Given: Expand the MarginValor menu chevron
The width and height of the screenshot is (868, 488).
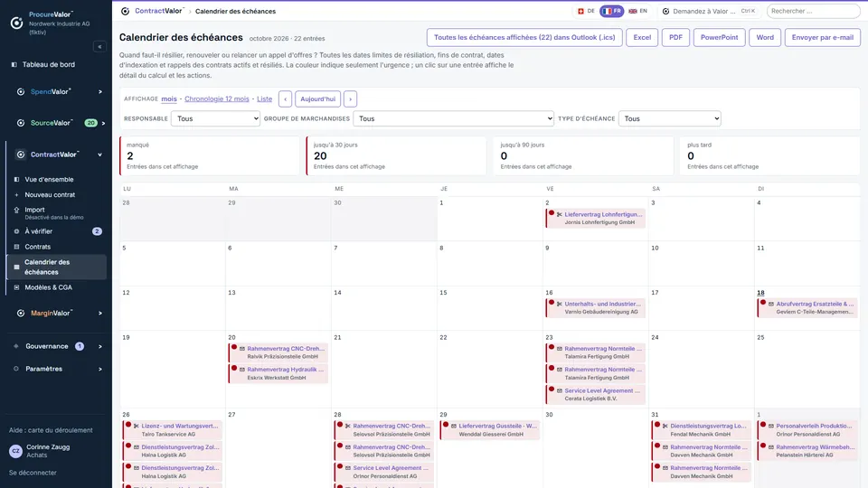Looking at the screenshot, I should coord(100,314).
